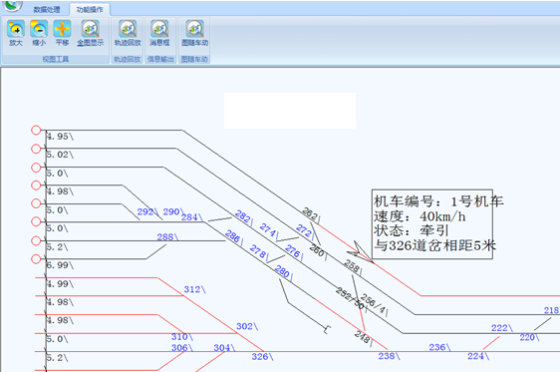Select the 功能操作 ribbon tab
The image size is (560, 372).
coord(90,10)
